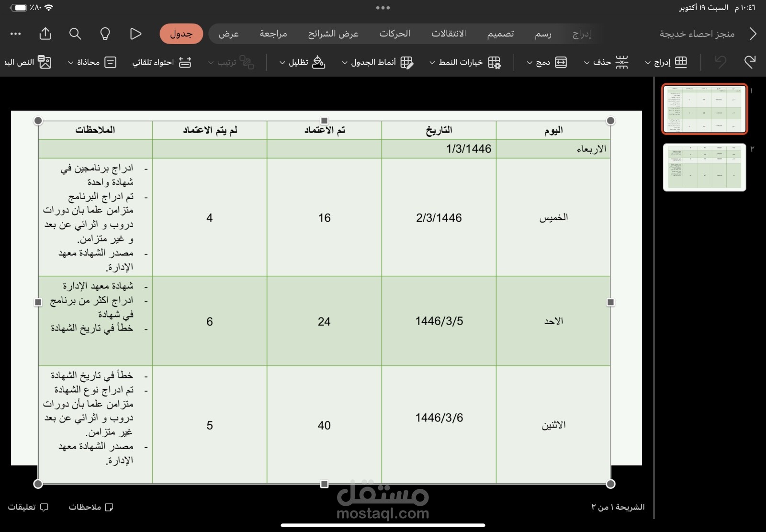Start slideshow with the play icon
The image size is (766, 532).
(x=135, y=34)
